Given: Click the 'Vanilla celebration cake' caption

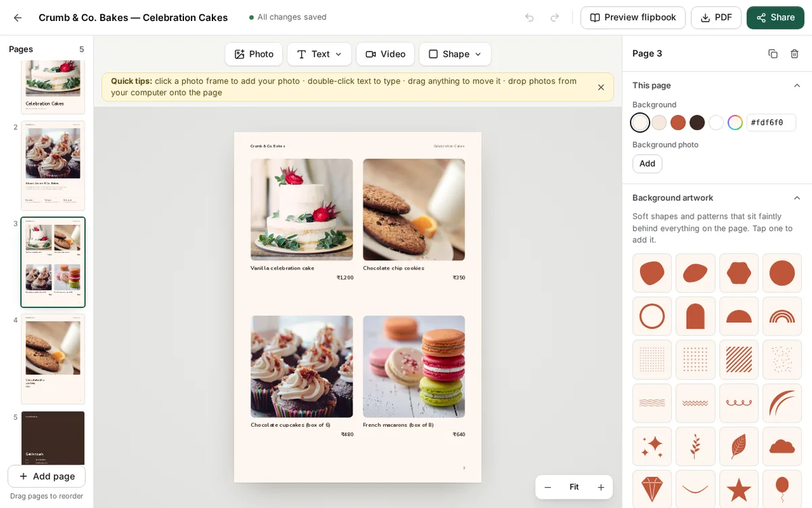Looking at the screenshot, I should tap(282, 268).
